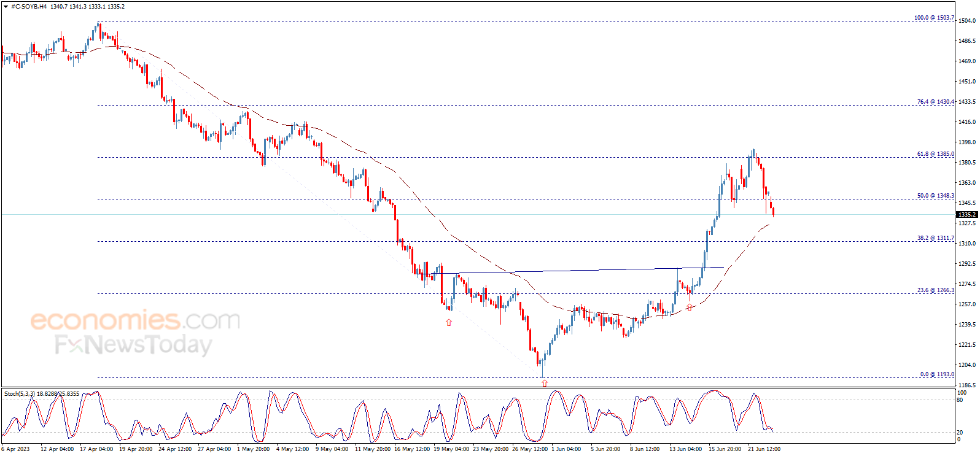The image size is (980, 456).
Task: Select the 38.2 @ 1311.7 Fibonacci label
Action: pos(936,238)
